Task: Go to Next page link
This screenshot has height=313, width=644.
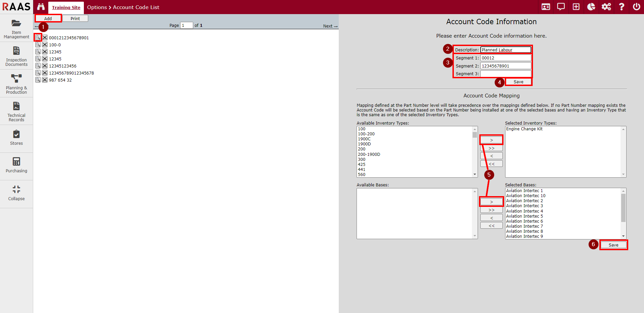Action: (330, 26)
